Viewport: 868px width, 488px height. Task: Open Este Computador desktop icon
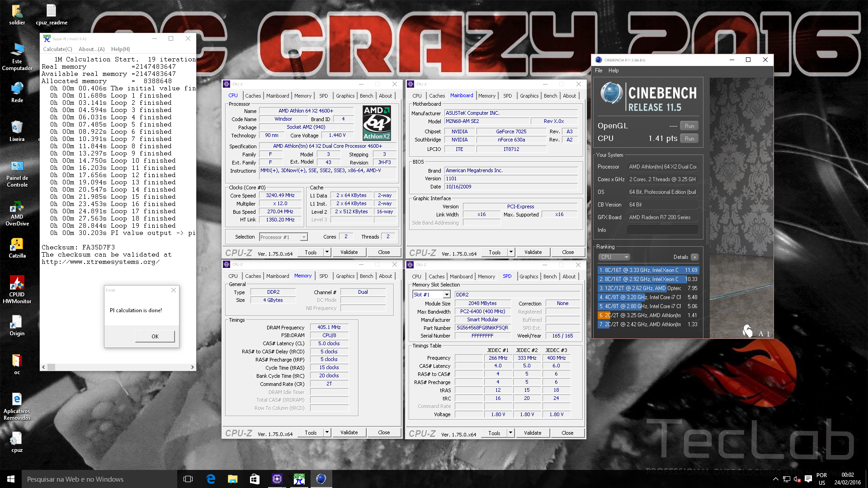point(17,57)
